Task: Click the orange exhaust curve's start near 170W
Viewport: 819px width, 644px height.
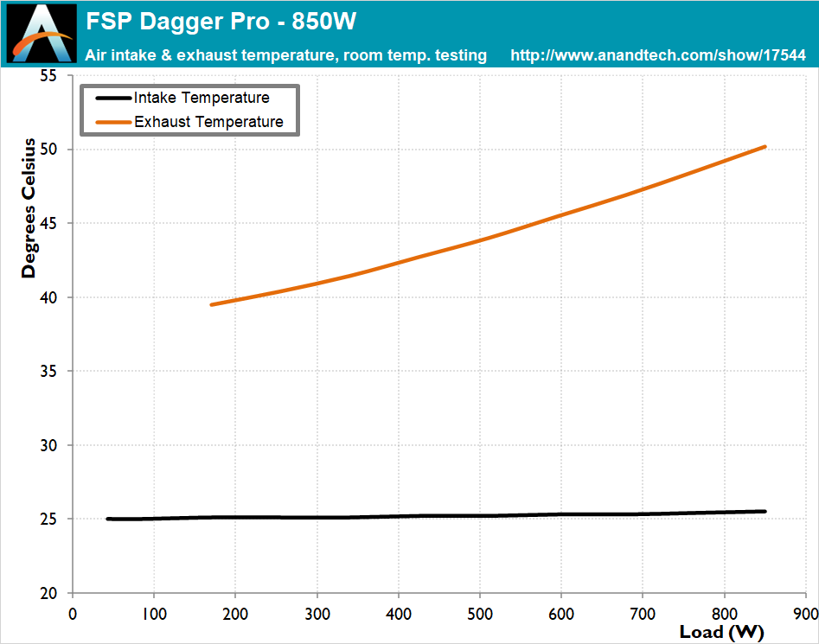Action: pyautogui.click(x=212, y=304)
